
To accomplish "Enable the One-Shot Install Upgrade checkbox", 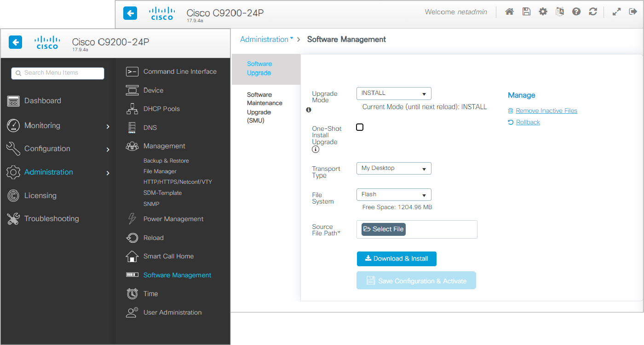I will (360, 127).
